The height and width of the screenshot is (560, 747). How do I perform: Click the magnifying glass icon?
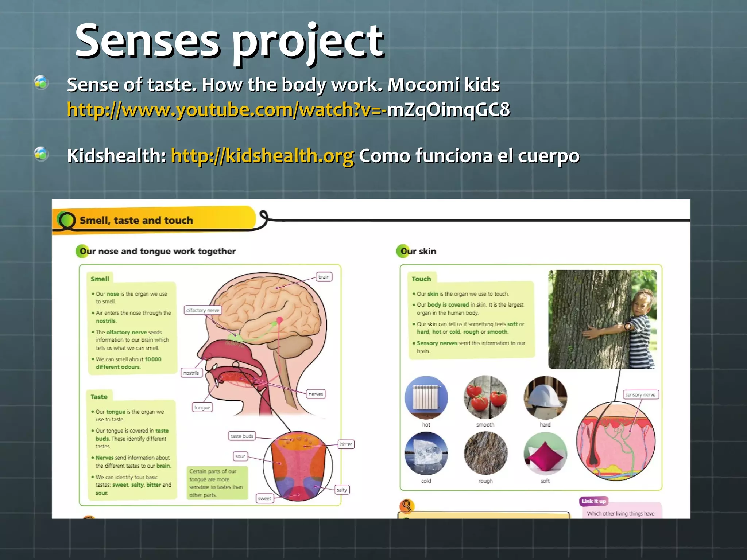pos(407,506)
